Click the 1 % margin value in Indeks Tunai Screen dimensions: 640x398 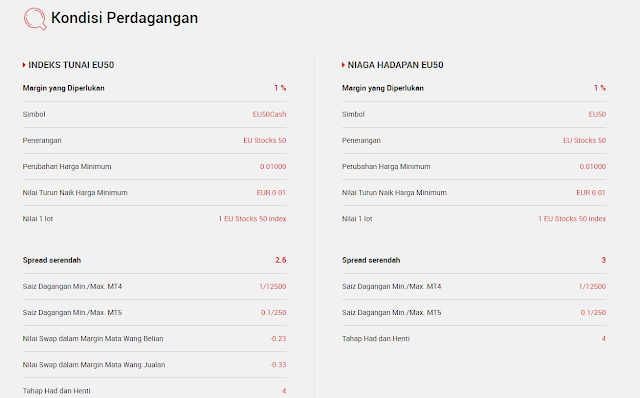click(280, 88)
